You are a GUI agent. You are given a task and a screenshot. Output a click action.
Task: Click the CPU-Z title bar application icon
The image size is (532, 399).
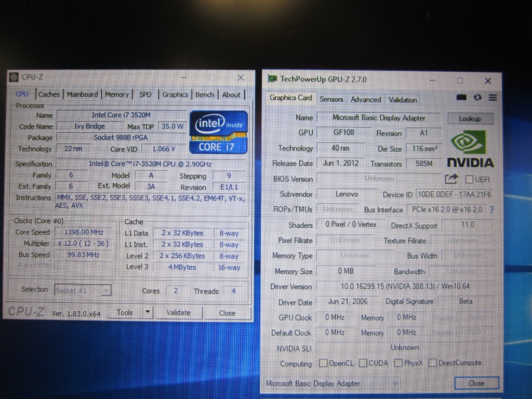pyautogui.click(x=14, y=77)
